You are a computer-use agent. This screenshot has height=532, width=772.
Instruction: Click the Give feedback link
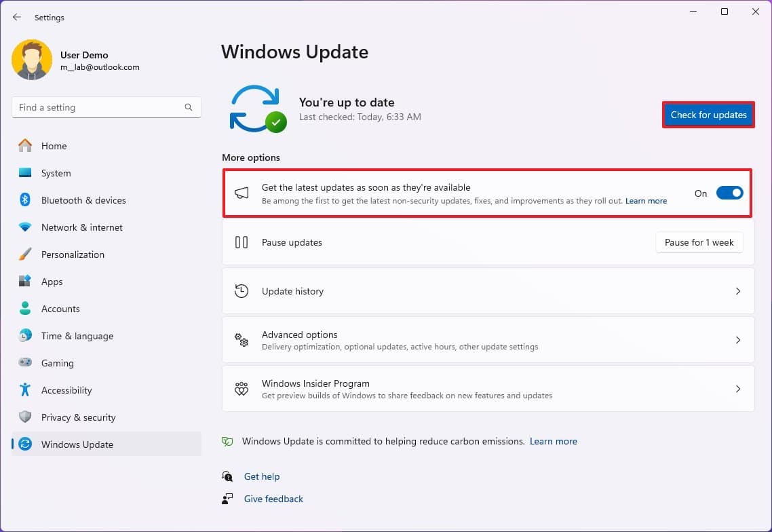(x=273, y=499)
